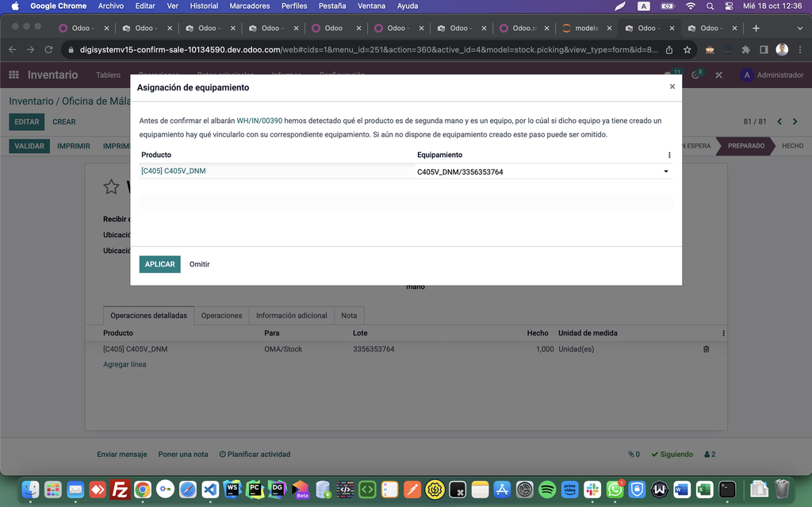Click the browser back arrow
The height and width of the screenshot is (507, 812).
(x=13, y=50)
